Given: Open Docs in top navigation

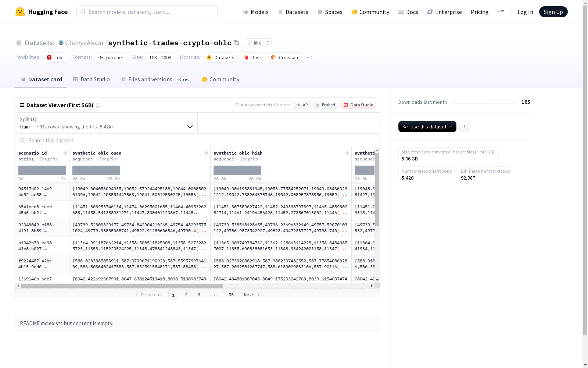Looking at the screenshot, I should pyautogui.click(x=408, y=12).
